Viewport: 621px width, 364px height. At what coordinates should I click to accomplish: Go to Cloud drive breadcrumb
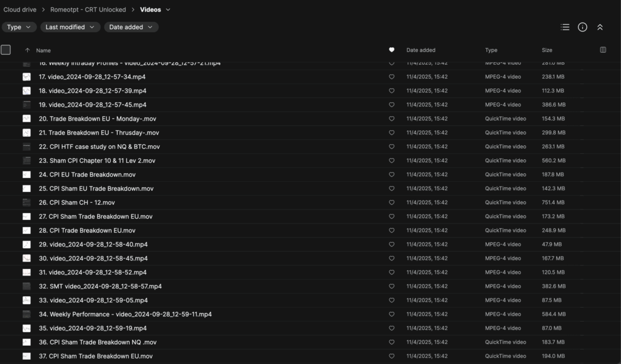click(x=20, y=10)
